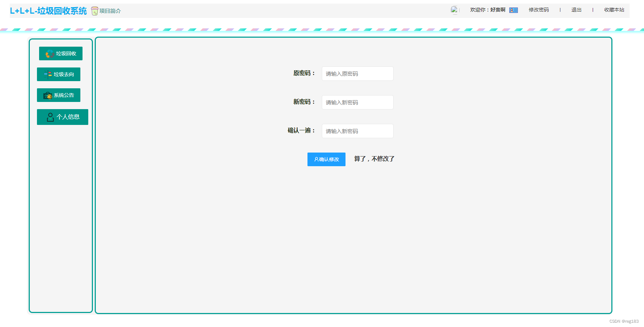
Task: Click the ID card icon after username
Action: pos(513,10)
